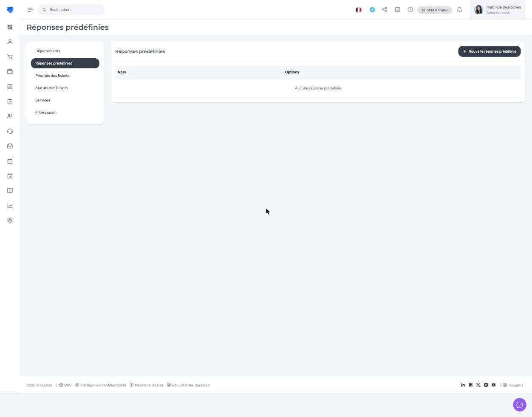Open the purple chat bubble widget
Image resolution: width=532 pixels, height=417 pixels.
(x=520, y=405)
